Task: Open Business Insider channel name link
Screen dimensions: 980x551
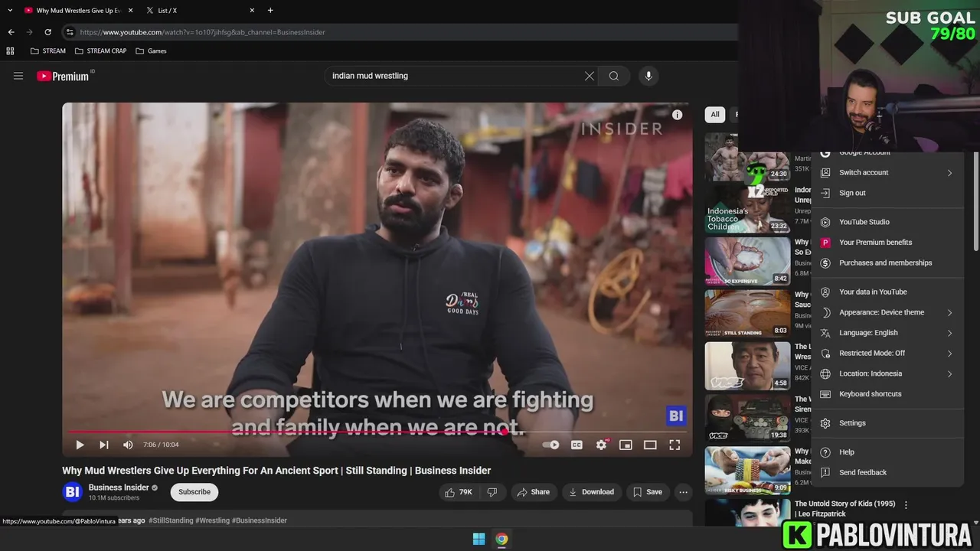Action: coord(119,487)
